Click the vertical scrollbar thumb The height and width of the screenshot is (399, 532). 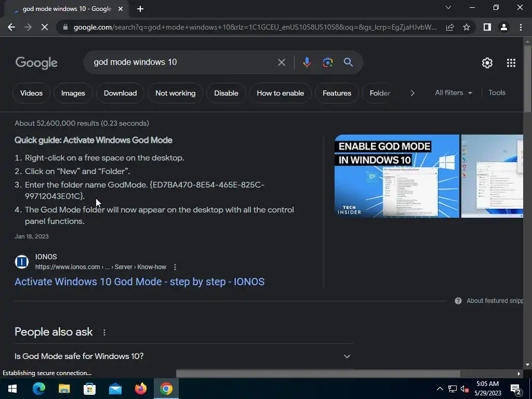click(527, 78)
